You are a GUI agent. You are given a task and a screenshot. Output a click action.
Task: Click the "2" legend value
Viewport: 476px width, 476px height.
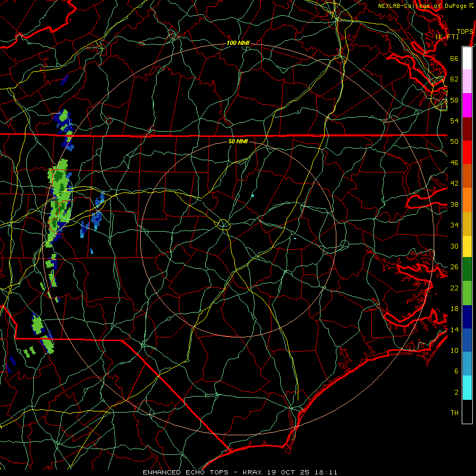(456, 392)
